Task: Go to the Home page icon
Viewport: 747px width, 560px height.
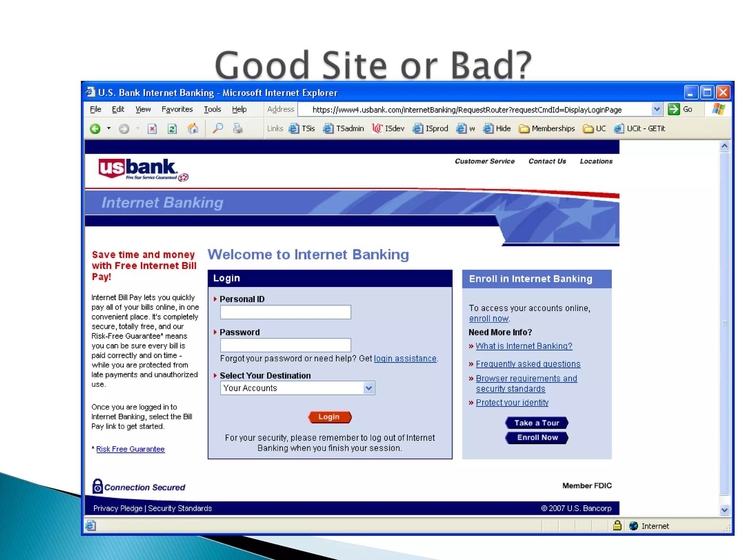Action: click(193, 129)
